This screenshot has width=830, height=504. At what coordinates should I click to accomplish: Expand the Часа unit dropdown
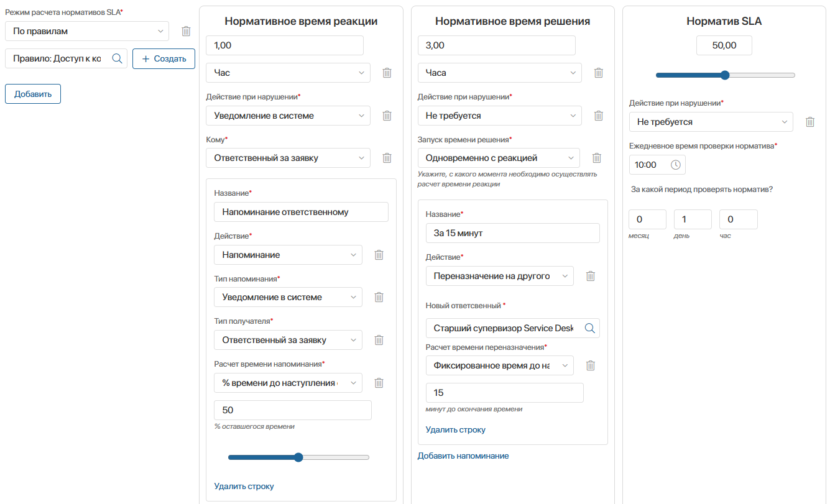(500, 73)
